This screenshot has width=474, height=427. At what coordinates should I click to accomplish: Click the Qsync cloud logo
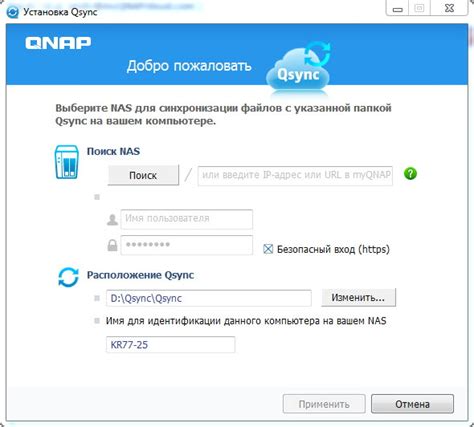click(x=298, y=67)
